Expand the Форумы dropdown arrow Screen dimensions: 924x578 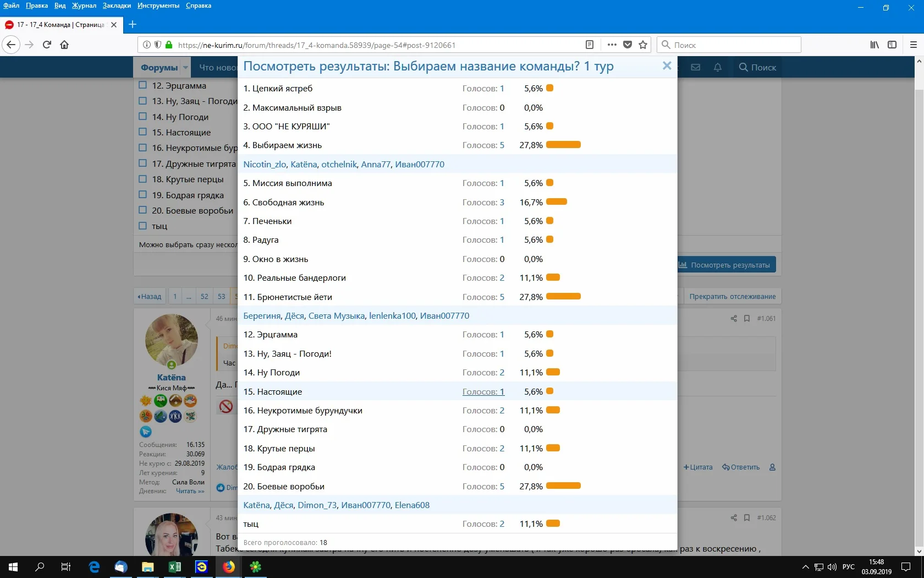186,68
